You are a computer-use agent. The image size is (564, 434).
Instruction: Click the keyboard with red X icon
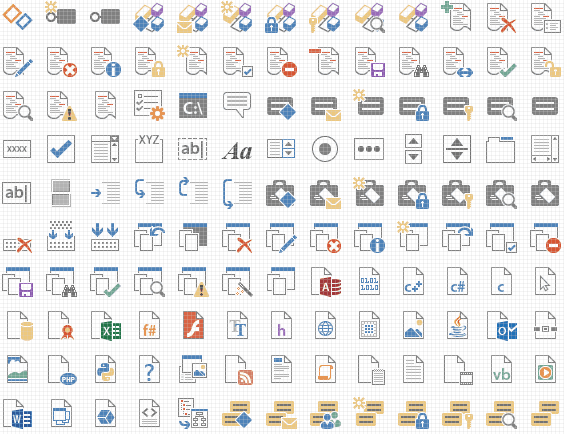17,244
